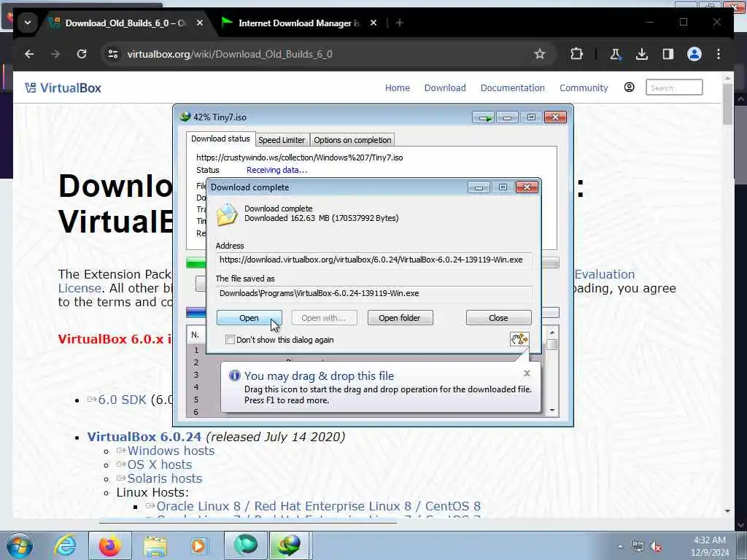Open the Home navigation link
Image resolution: width=747 pixels, height=560 pixels.
click(398, 88)
